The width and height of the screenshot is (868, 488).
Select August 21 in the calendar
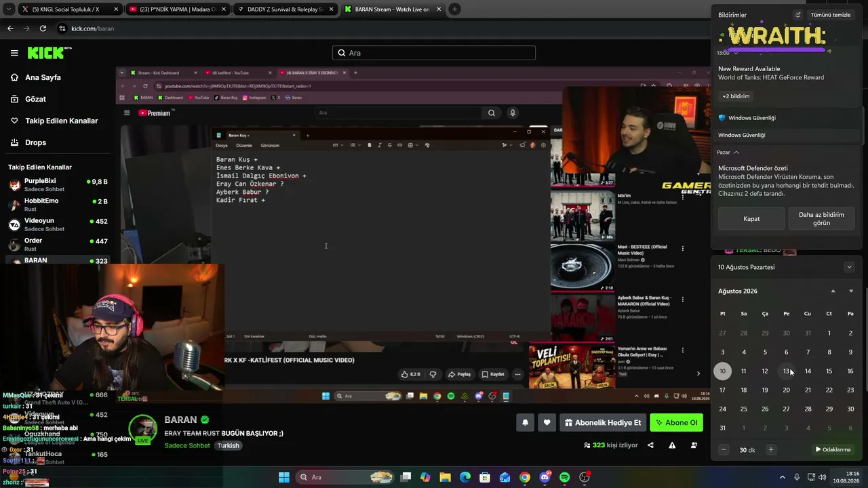point(808,390)
